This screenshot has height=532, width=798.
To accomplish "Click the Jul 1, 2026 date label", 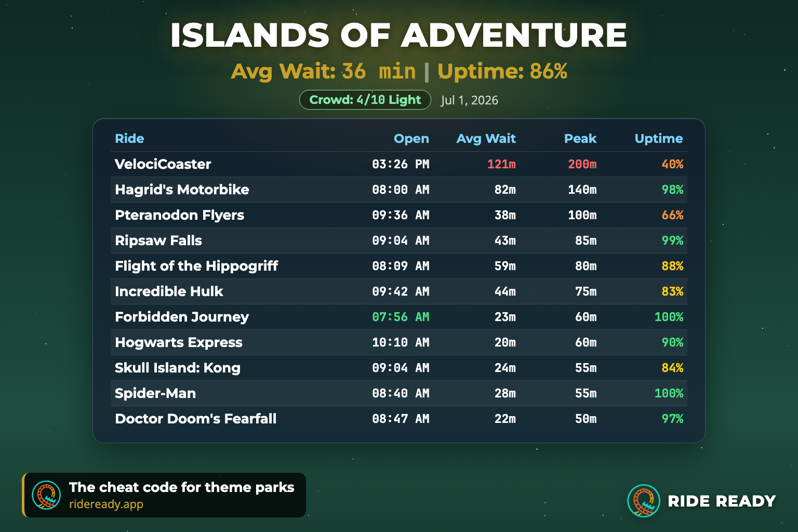I will point(470,100).
